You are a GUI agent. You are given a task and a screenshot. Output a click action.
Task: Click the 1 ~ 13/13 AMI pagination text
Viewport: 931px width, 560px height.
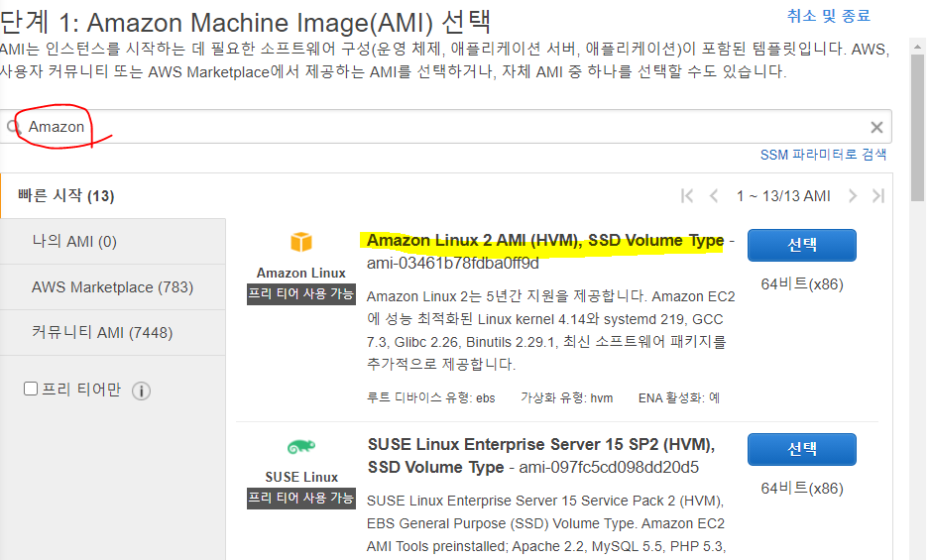tap(783, 196)
